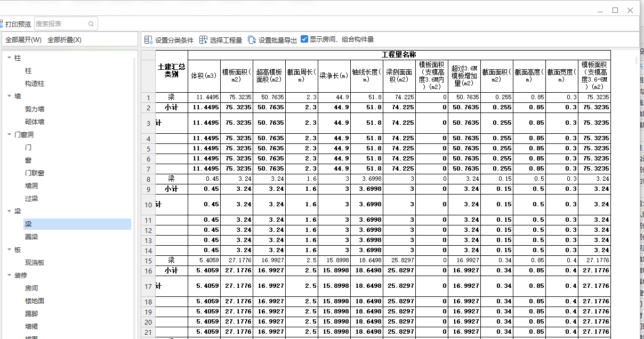644x339 pixels.
Task: Select 楼地面 in the report tree
Action: [x=35, y=301]
